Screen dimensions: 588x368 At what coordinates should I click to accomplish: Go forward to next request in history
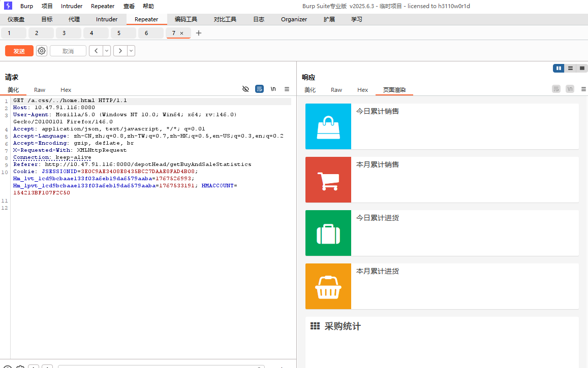point(120,51)
